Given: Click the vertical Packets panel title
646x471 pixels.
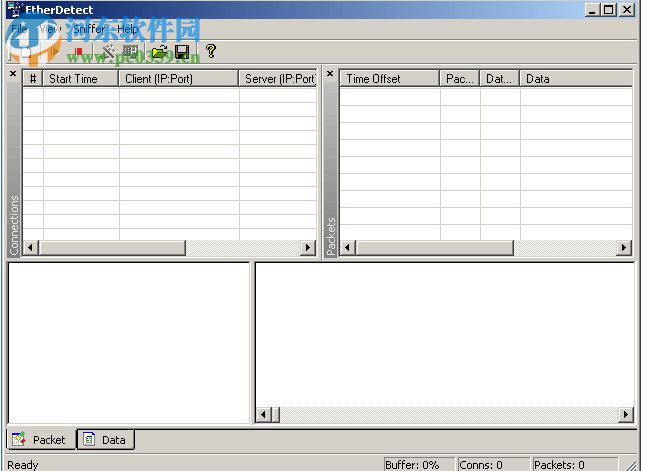Looking at the screenshot, I should [331, 236].
